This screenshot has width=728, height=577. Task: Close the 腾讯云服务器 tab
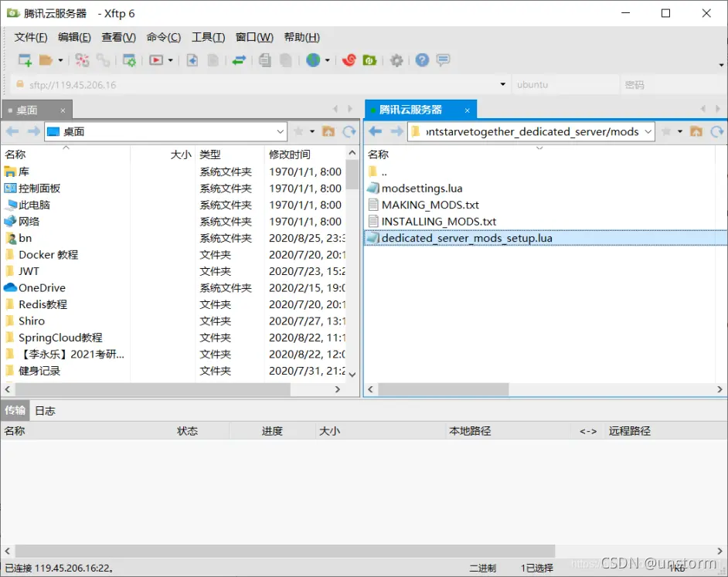pos(467,110)
